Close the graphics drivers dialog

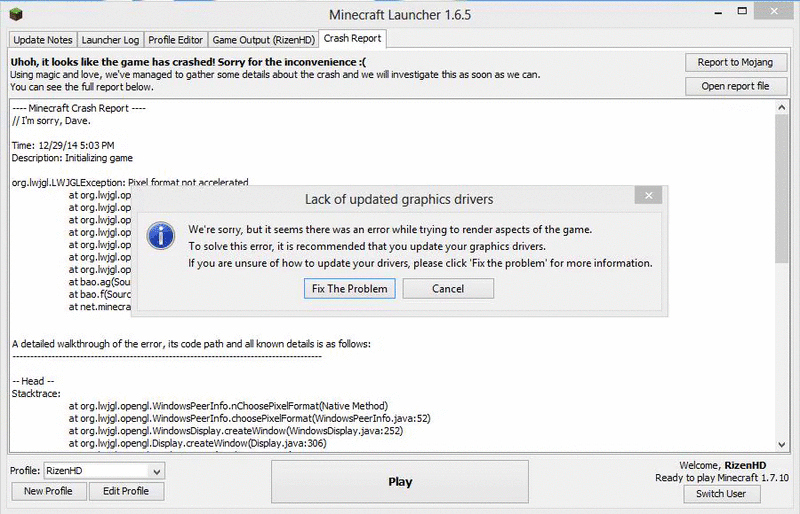point(648,195)
